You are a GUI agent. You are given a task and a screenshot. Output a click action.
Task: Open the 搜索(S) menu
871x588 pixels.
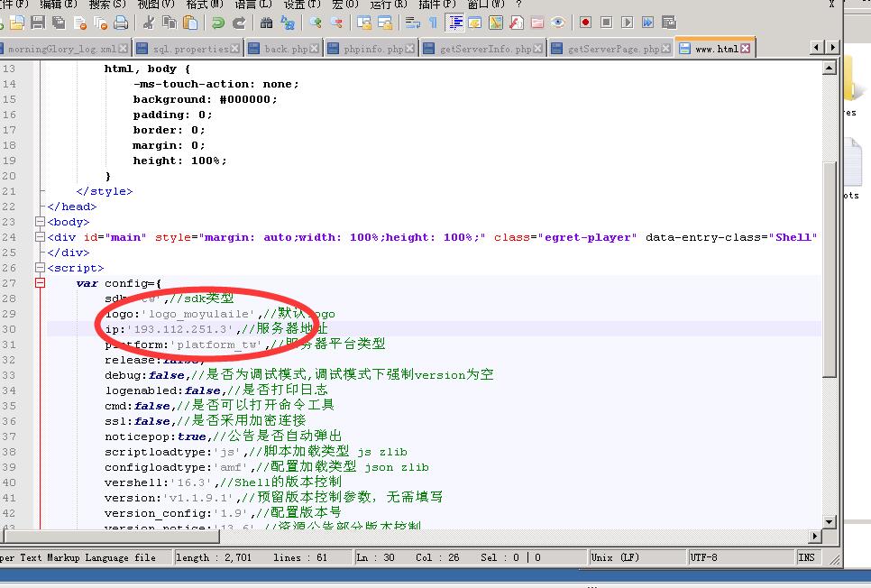[x=108, y=4]
